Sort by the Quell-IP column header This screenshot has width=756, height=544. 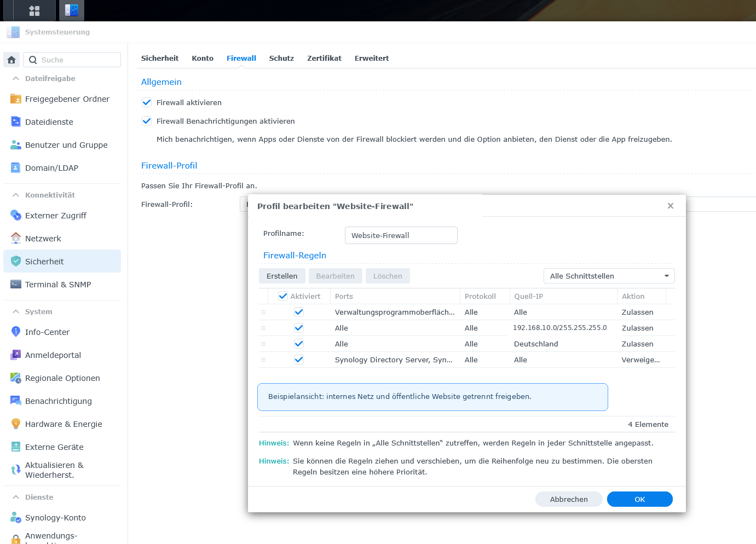[x=563, y=296]
